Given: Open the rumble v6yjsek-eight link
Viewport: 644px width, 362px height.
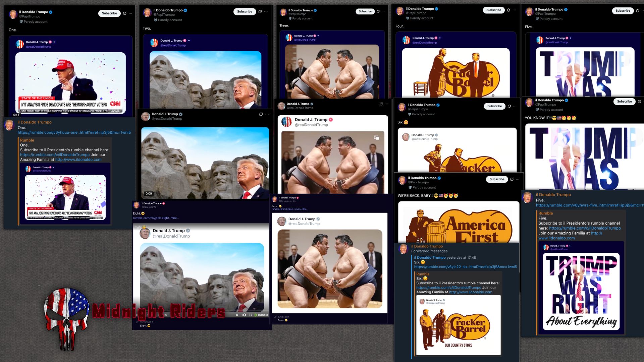Looking at the screenshot, I should (156, 218).
